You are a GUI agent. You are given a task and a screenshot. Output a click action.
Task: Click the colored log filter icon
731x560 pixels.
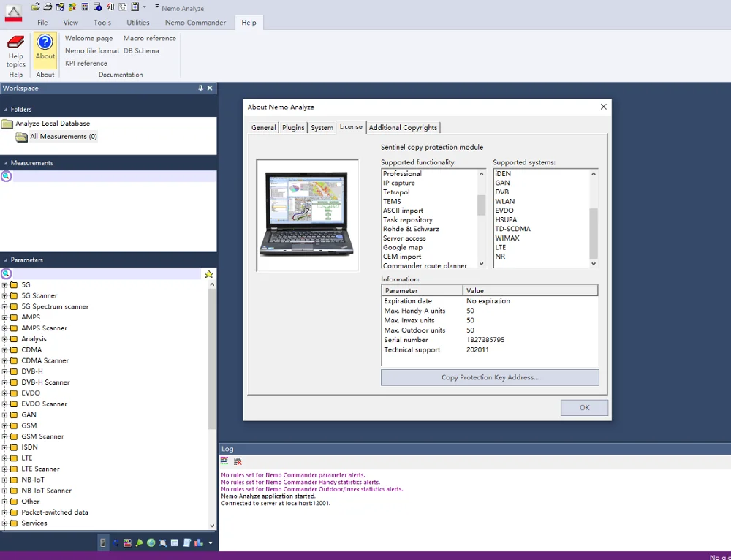click(x=224, y=461)
